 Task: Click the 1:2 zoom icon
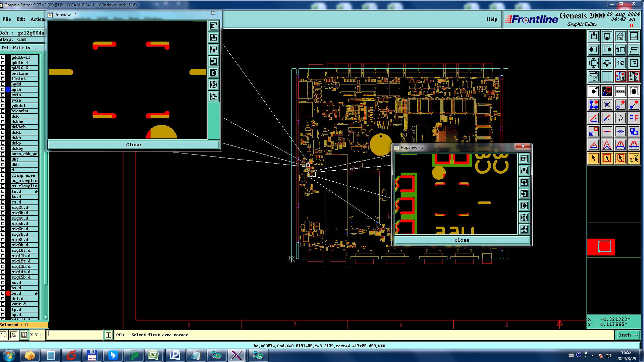[x=620, y=63]
